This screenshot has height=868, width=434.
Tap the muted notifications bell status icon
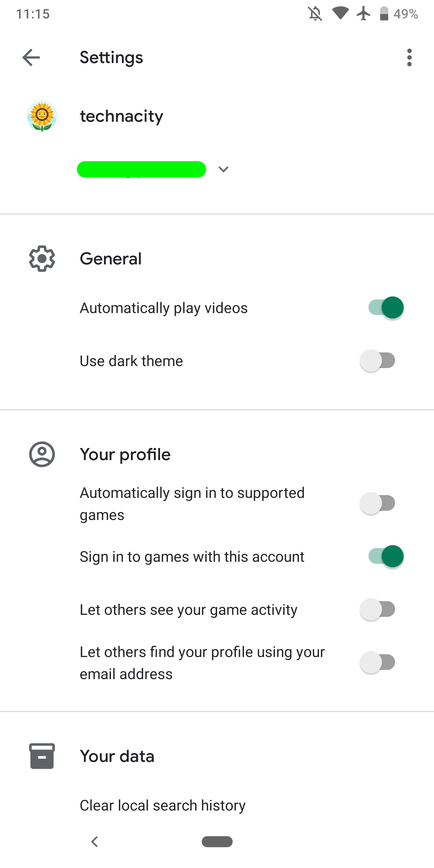click(x=315, y=14)
